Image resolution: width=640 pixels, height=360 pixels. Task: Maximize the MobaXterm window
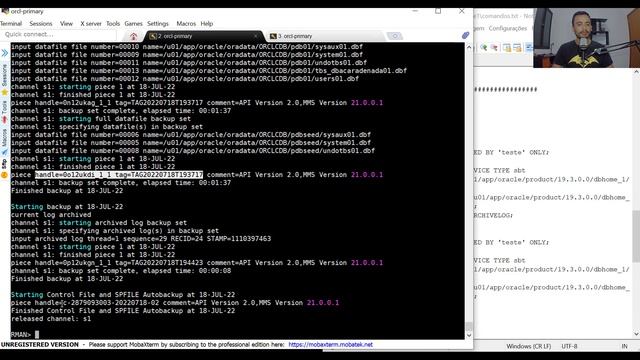438,11
